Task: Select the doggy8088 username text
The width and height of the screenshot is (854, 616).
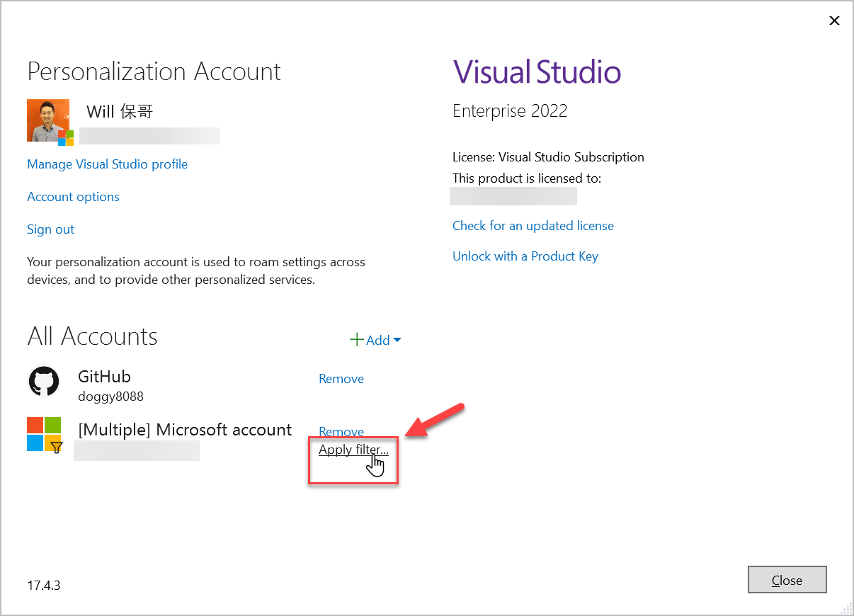Action: [x=110, y=397]
